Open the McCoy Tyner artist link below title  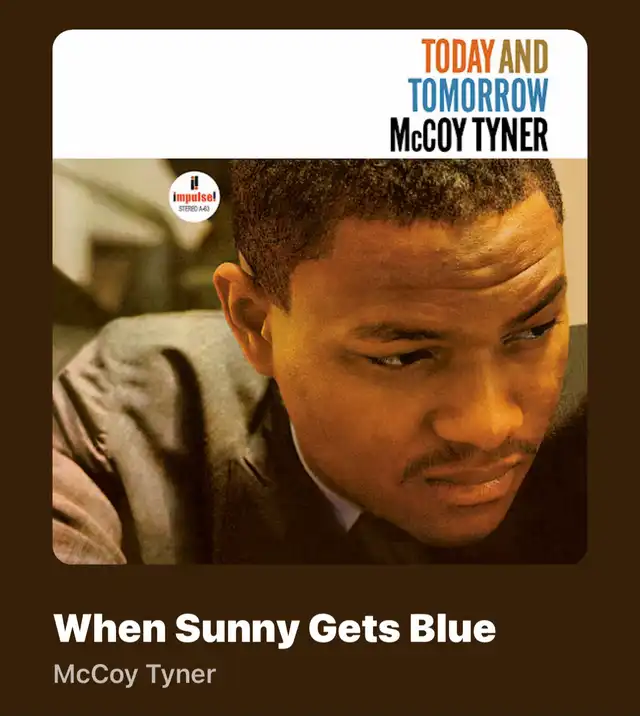click(135, 674)
